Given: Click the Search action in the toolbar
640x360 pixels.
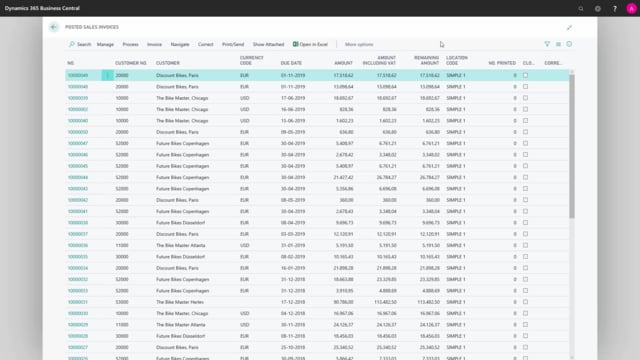Looking at the screenshot, I should [x=80, y=44].
